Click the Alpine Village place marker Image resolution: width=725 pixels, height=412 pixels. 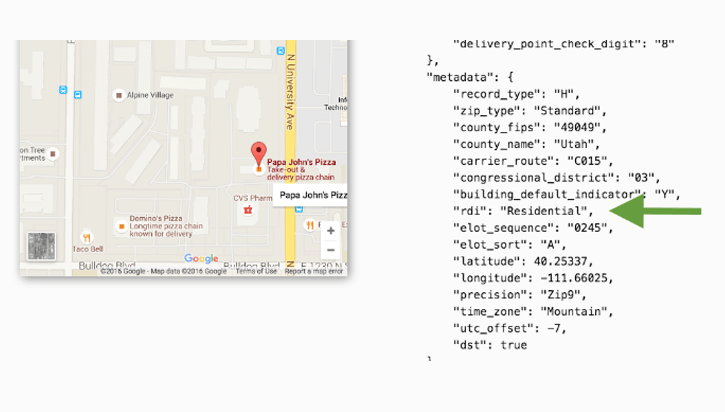[x=120, y=95]
